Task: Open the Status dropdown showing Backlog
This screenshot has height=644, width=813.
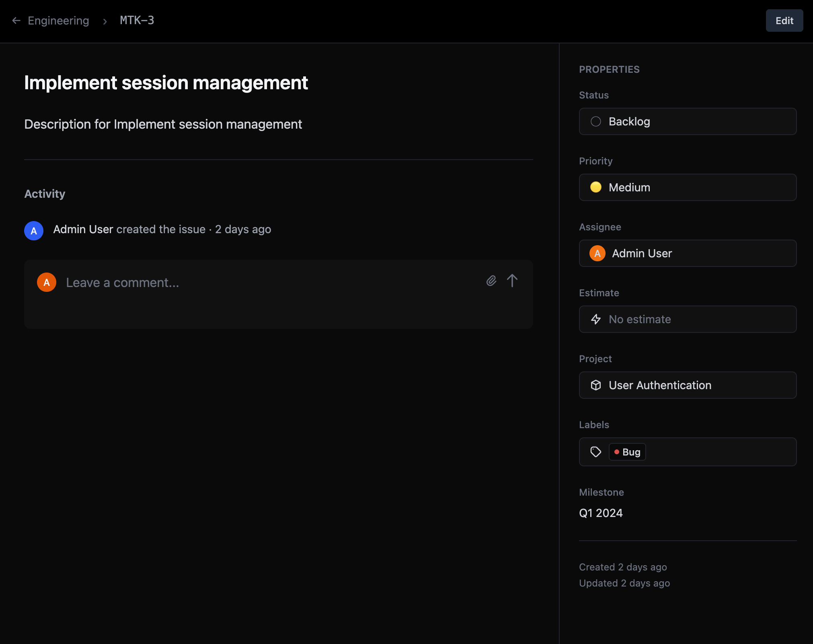Action: [687, 121]
